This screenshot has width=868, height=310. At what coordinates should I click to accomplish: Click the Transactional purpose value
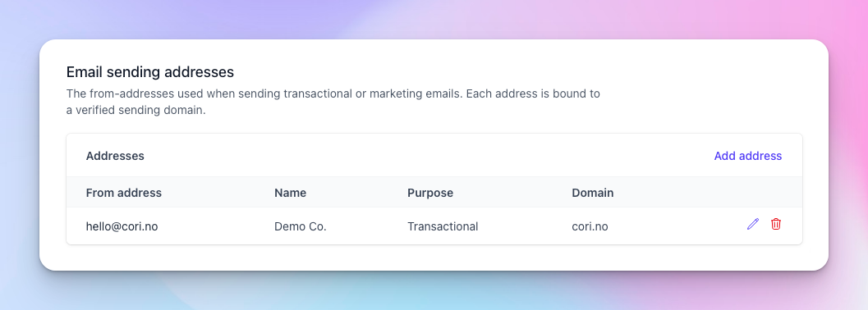click(443, 226)
